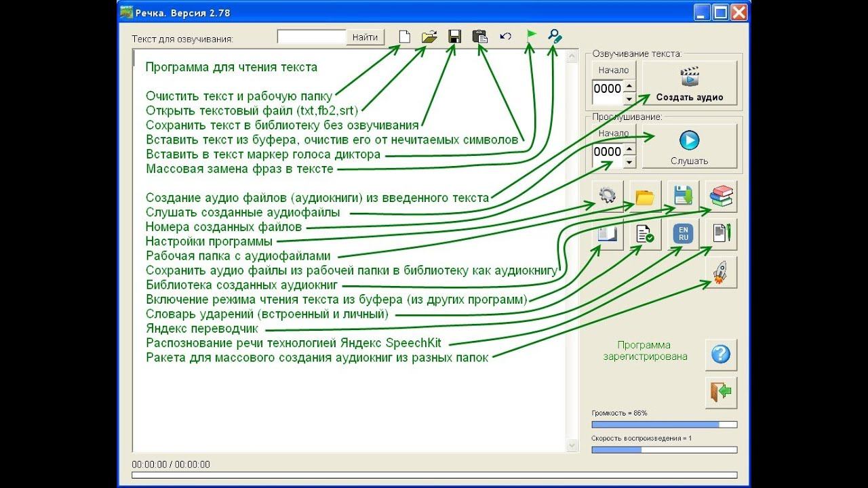868x488 pixels.
Task: Adjust the Громкость volume slider
Action: [664, 424]
